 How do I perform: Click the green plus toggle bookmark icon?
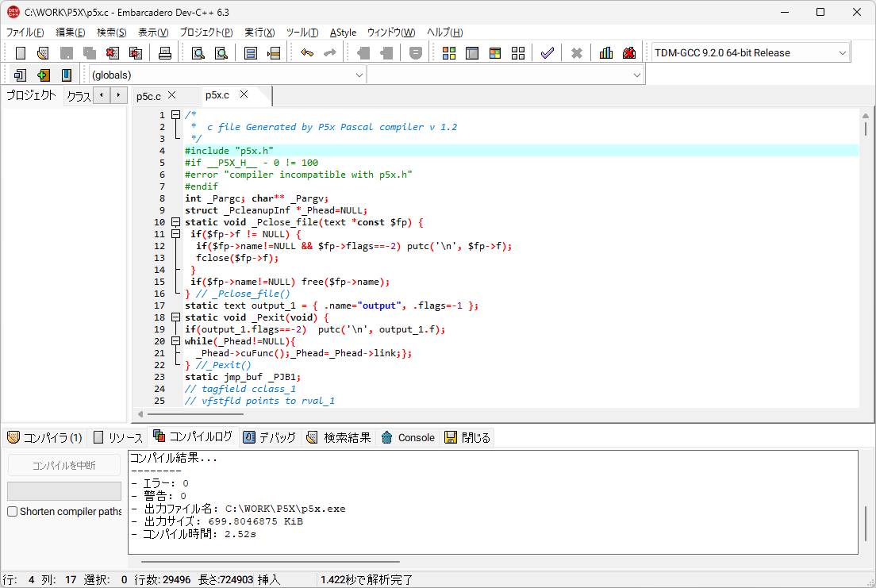click(x=43, y=75)
